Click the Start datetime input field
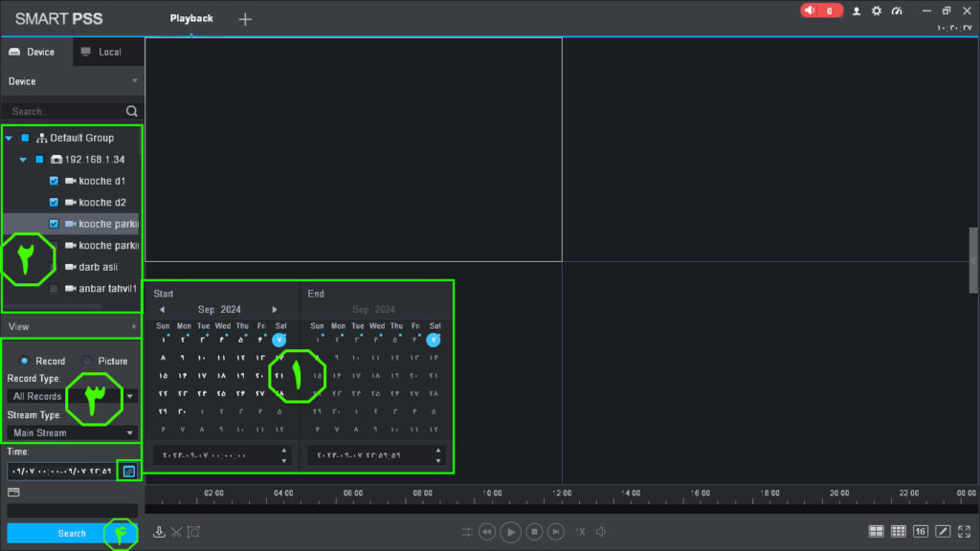The height and width of the screenshot is (551, 980). click(x=215, y=455)
